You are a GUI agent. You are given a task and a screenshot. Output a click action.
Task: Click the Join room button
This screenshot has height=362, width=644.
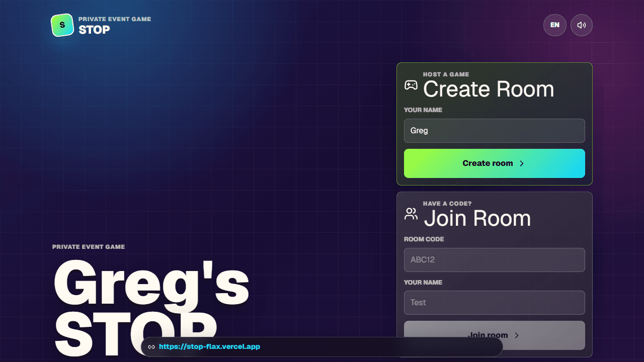495,335
